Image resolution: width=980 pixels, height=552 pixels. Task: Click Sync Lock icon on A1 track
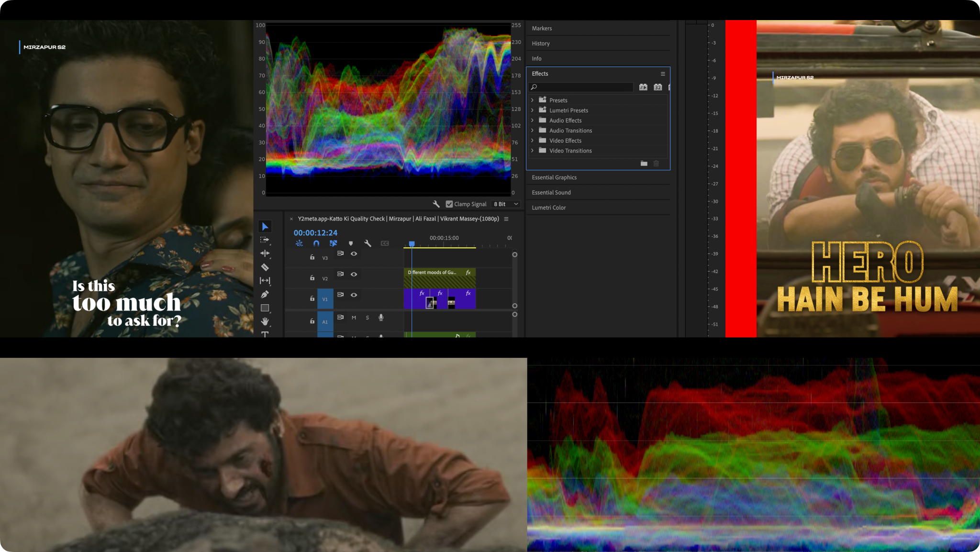(x=340, y=317)
